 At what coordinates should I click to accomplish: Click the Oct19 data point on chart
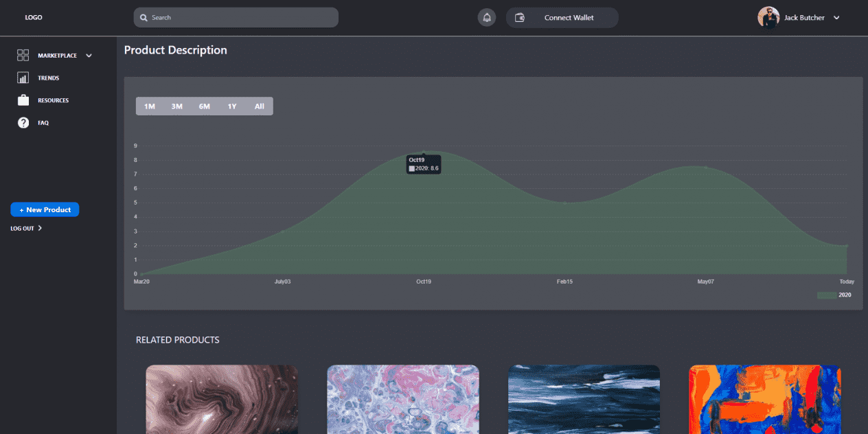pos(424,152)
